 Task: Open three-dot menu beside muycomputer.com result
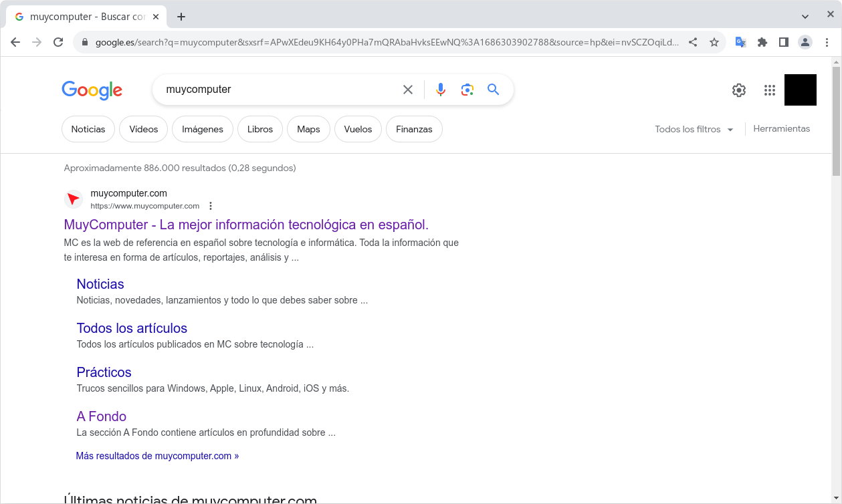211,206
